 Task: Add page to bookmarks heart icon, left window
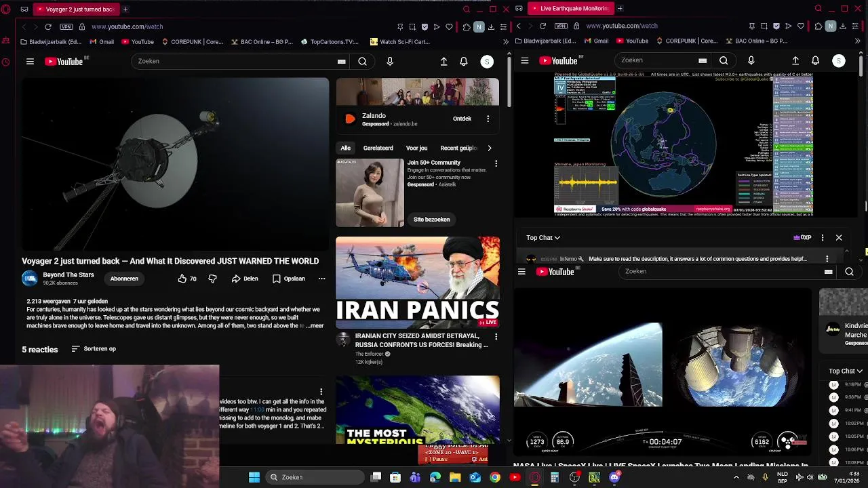449,26
